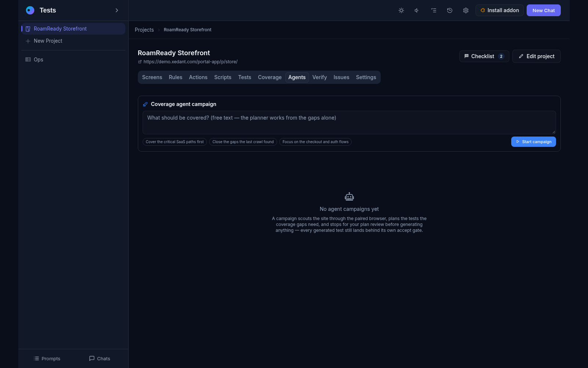This screenshot has height=368, width=588.
Task: Pick the 'Close the gaps the last crawl found' suggestion
Action: (243, 142)
